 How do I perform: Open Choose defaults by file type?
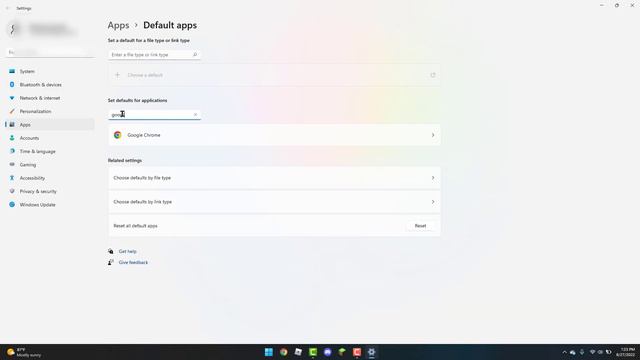point(274,178)
